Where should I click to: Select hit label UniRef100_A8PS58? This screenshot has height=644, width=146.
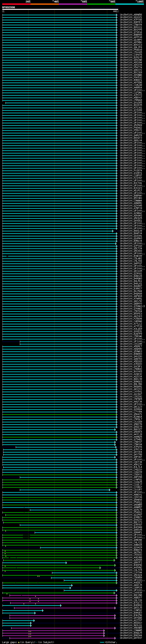point(131,477)
